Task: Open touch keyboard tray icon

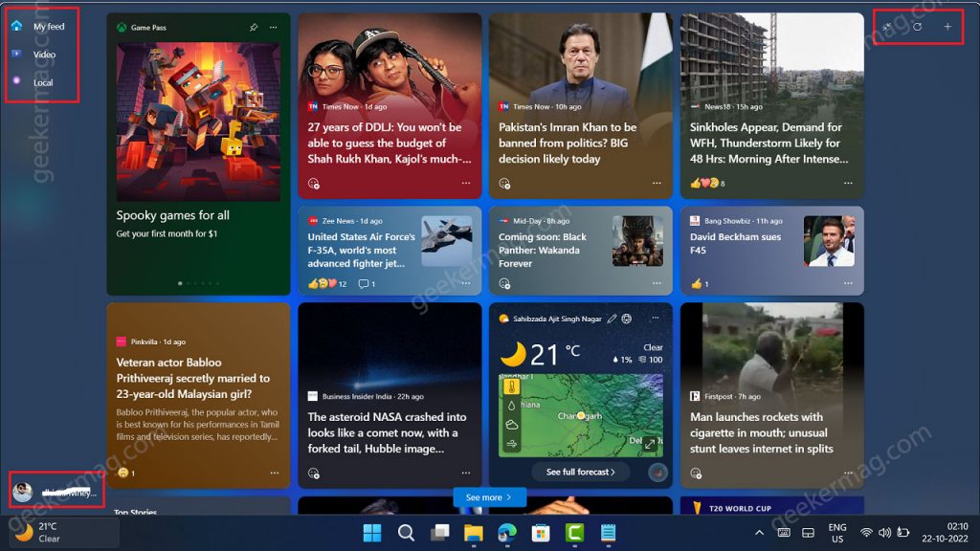Action: click(x=784, y=533)
